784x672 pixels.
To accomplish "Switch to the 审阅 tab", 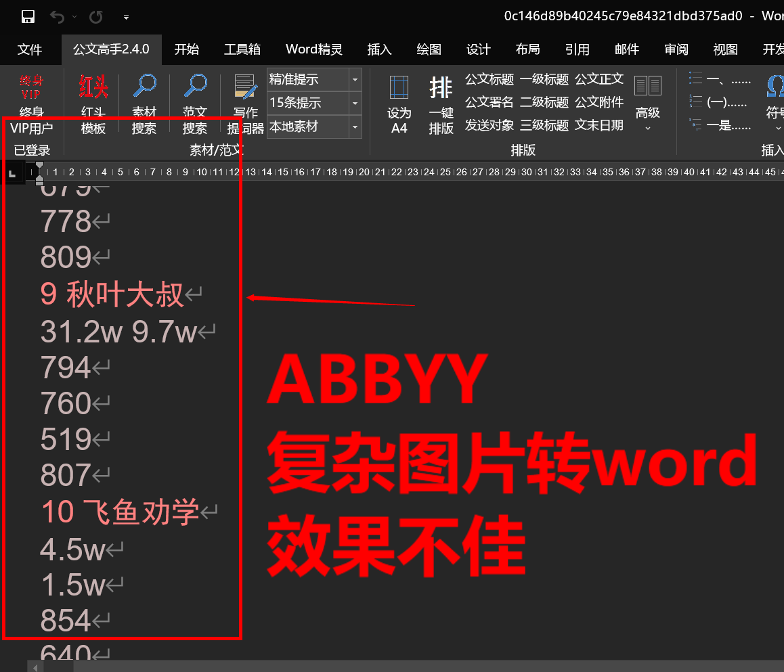I will tap(676, 49).
